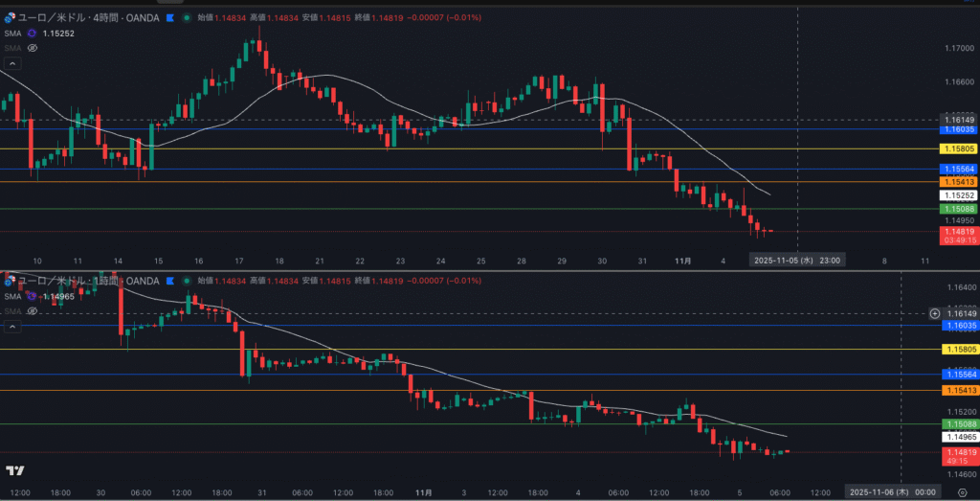The width and height of the screenshot is (980, 501).
Task: Click green market status dot on 1-hour chart
Action: pos(186,281)
